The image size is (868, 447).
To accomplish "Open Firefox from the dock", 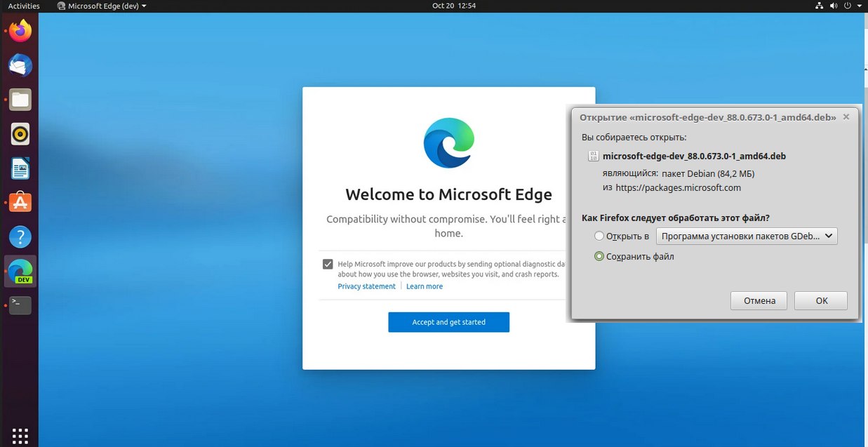I will (x=20, y=31).
